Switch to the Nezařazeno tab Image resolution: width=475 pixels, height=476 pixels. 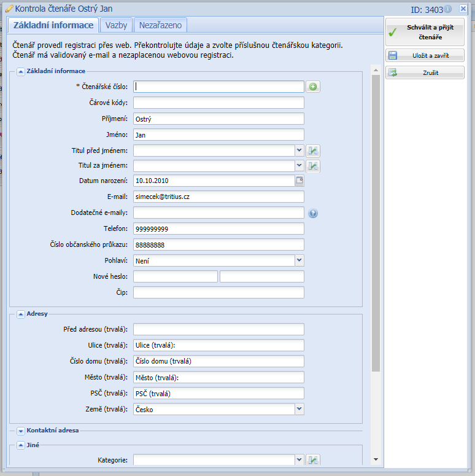pyautogui.click(x=160, y=25)
